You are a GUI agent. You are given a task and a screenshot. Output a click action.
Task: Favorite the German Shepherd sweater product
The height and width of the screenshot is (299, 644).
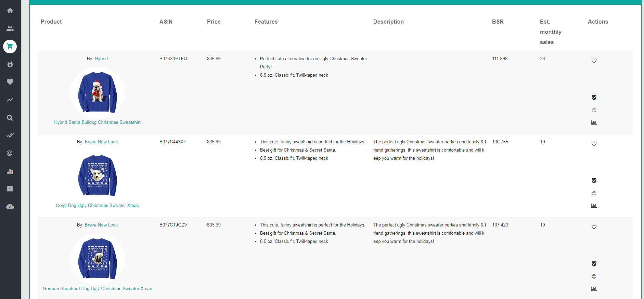coord(594,227)
